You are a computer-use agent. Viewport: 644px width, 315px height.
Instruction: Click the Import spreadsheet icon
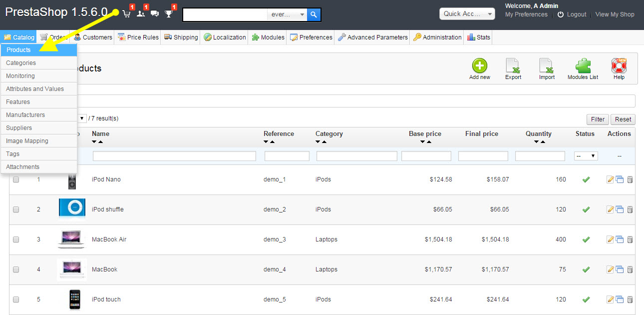pyautogui.click(x=547, y=66)
